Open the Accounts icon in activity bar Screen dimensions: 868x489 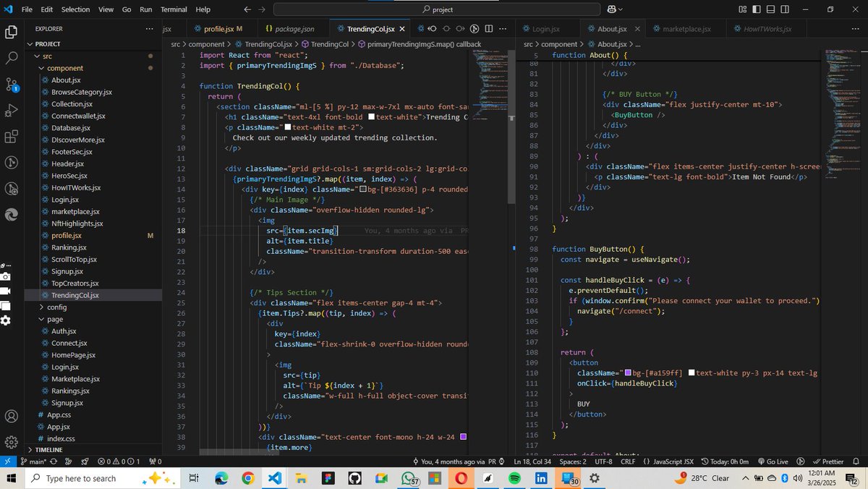12,417
